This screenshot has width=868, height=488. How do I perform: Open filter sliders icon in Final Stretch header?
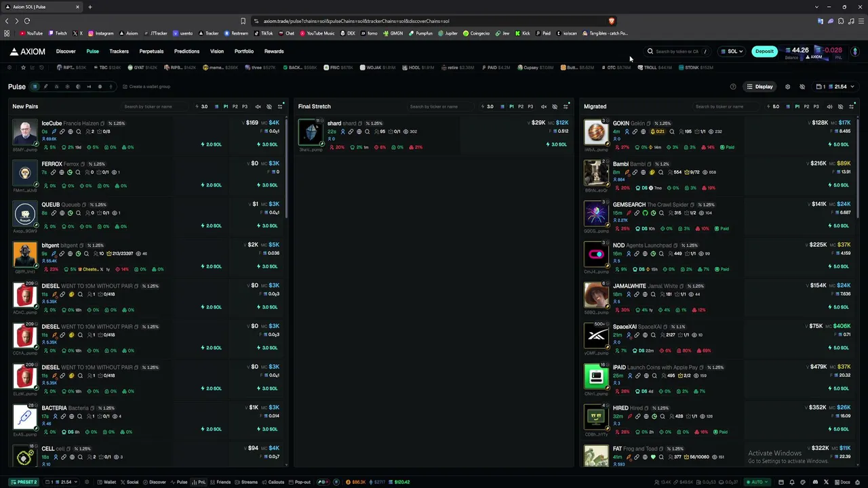tap(566, 106)
